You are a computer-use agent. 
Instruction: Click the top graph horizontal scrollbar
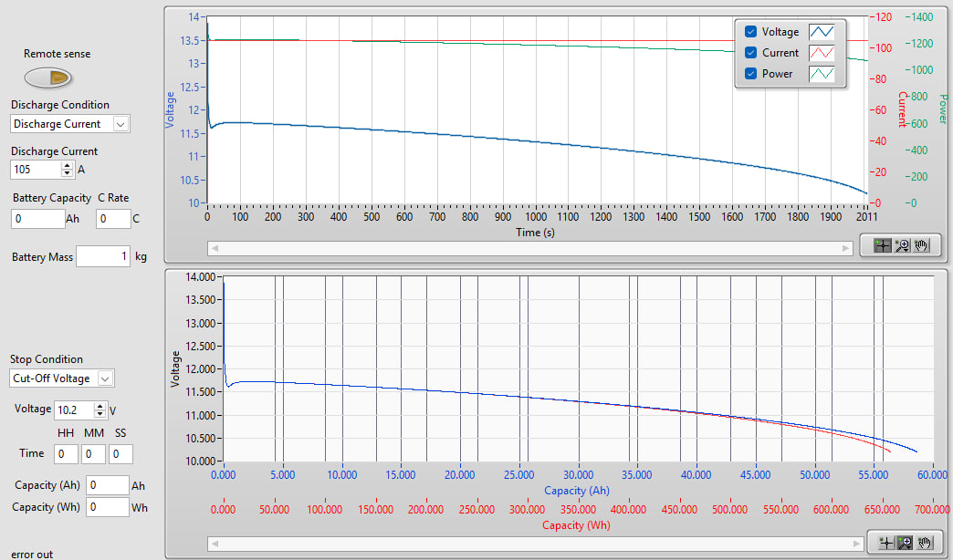(x=529, y=247)
